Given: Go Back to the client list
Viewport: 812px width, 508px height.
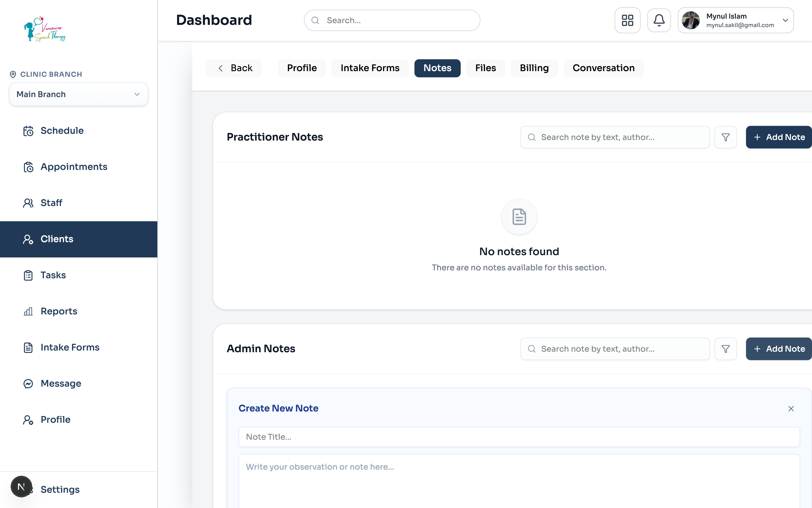Looking at the screenshot, I should tap(234, 68).
